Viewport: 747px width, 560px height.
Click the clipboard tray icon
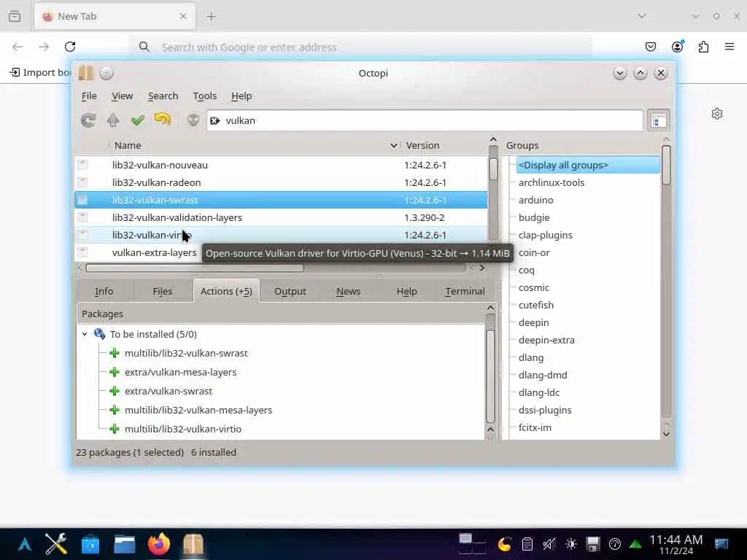tap(527, 544)
